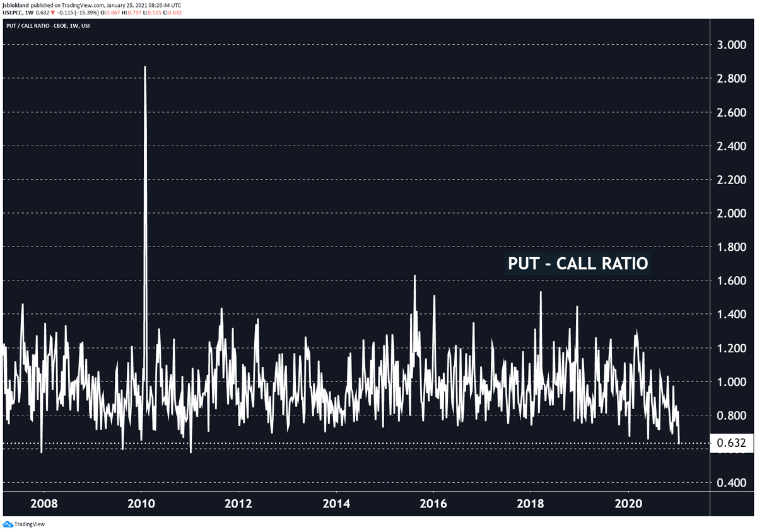Open the 1W interval selector
The height and width of the screenshot is (532, 757).
point(29,11)
